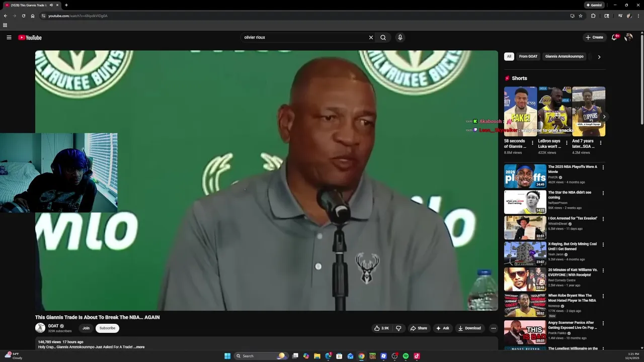Image resolution: width=644 pixels, height=362 pixels.
Task: Open the Windows Start menu
Action: click(227, 356)
